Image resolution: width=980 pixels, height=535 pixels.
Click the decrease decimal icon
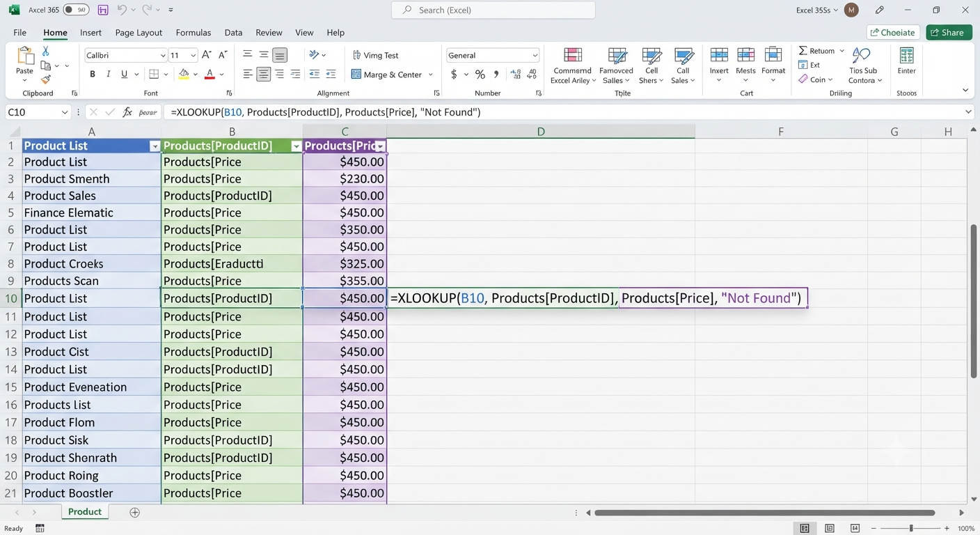point(532,75)
